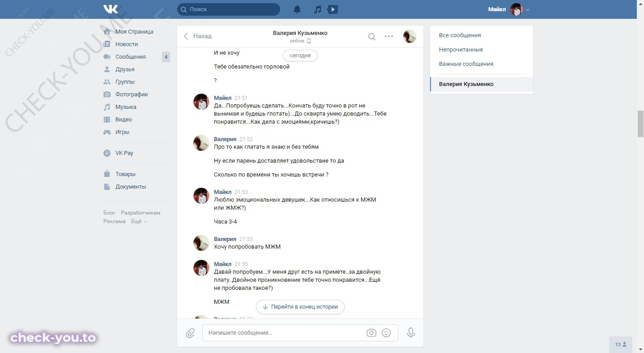
Task: Open Видео from the sidebar
Action: [124, 120]
